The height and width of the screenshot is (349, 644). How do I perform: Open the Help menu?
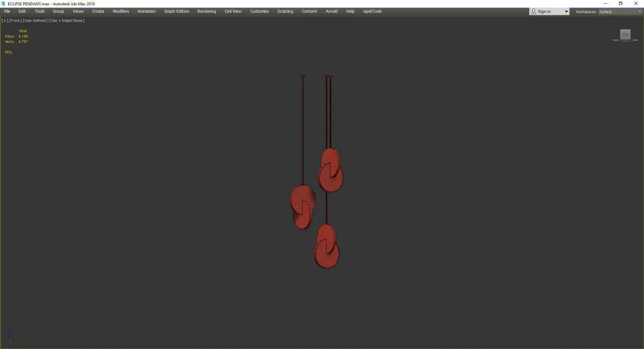click(350, 11)
